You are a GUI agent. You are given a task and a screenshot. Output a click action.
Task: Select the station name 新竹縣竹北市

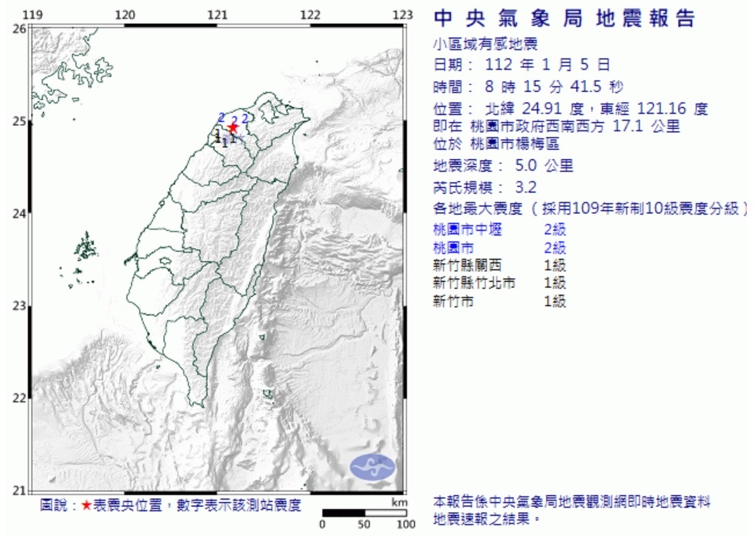coord(474,283)
